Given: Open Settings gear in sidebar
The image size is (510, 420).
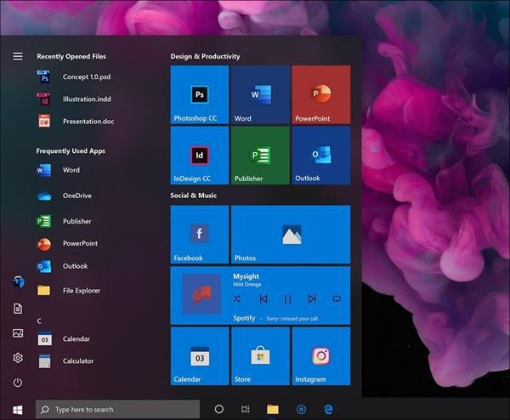Looking at the screenshot, I should pos(18,358).
